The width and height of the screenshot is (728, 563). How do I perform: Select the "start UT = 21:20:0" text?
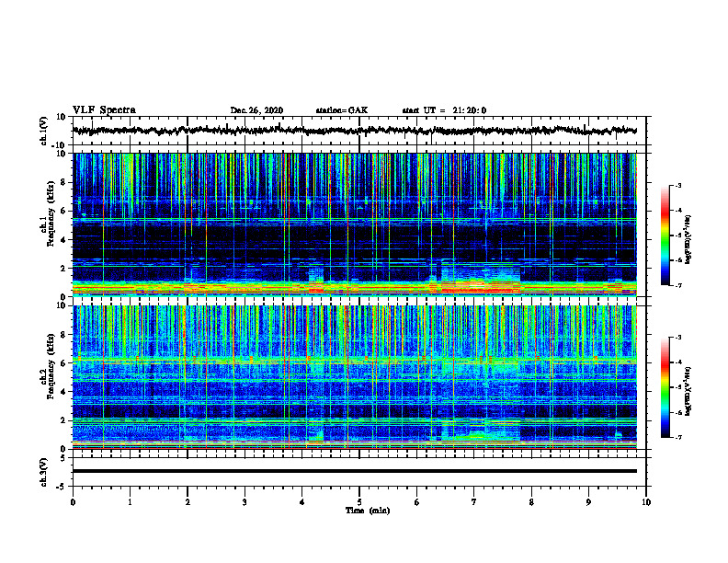point(444,110)
